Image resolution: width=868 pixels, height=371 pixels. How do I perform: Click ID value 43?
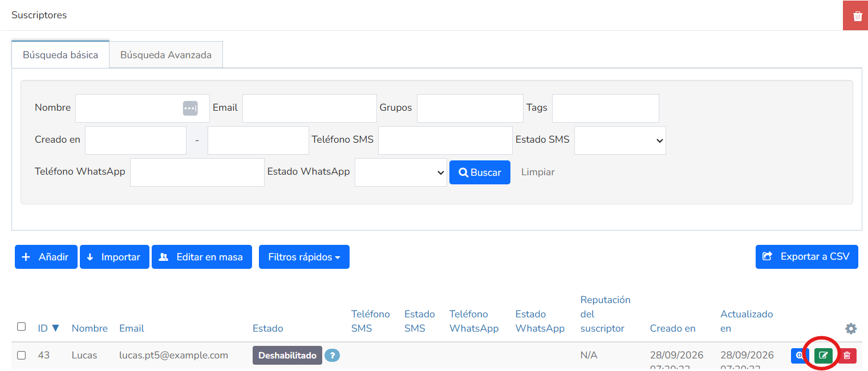(44, 356)
